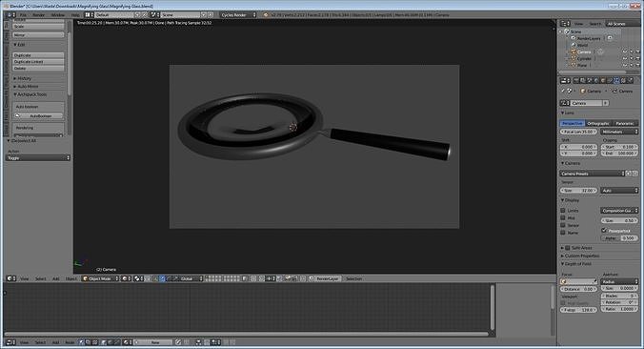This screenshot has height=349, width=644.
Task: Click shader nodes type icon in node editor header
Action: pos(81,342)
